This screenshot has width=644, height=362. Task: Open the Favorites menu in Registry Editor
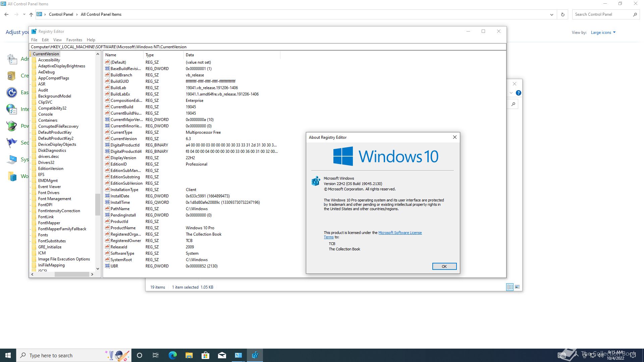click(x=74, y=40)
